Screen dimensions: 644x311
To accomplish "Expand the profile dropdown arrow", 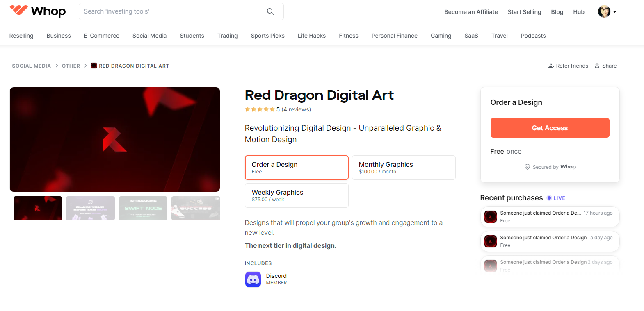I will tap(615, 12).
